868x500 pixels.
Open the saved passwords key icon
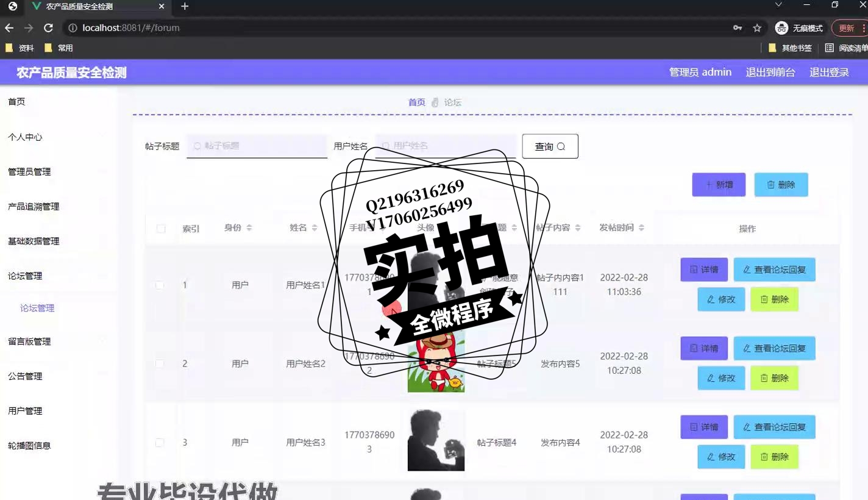(x=738, y=28)
